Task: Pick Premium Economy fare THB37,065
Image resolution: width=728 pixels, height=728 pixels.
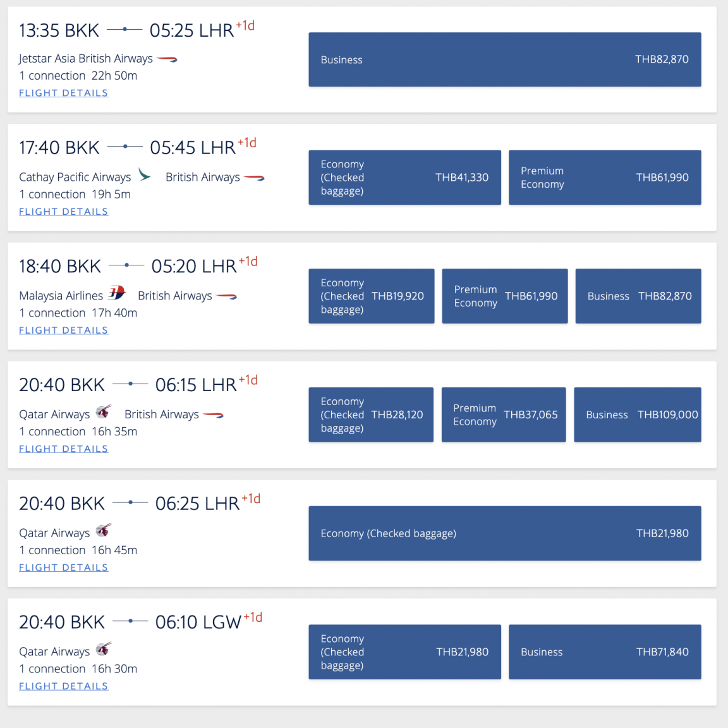Action: [x=504, y=415]
